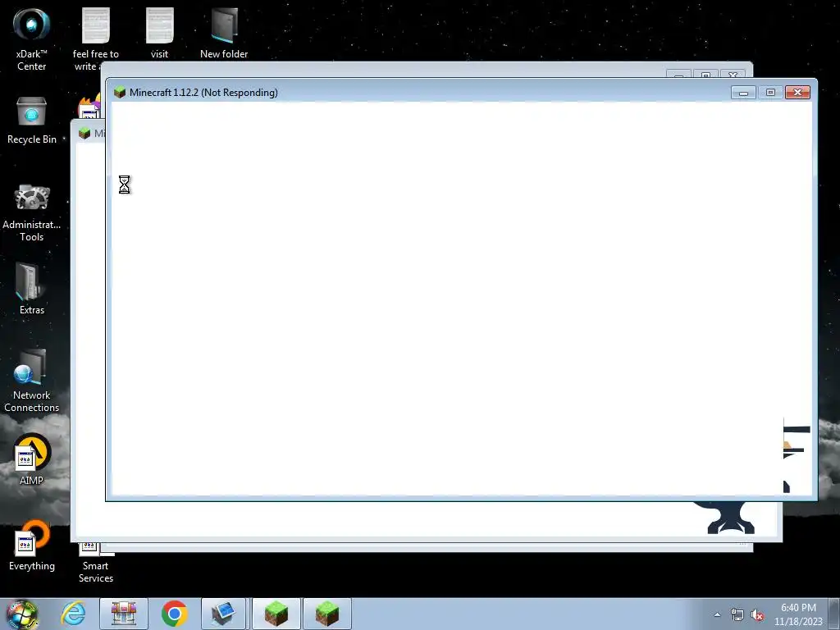
Task: Minimize the Not Responding Minecraft window
Action: point(743,92)
